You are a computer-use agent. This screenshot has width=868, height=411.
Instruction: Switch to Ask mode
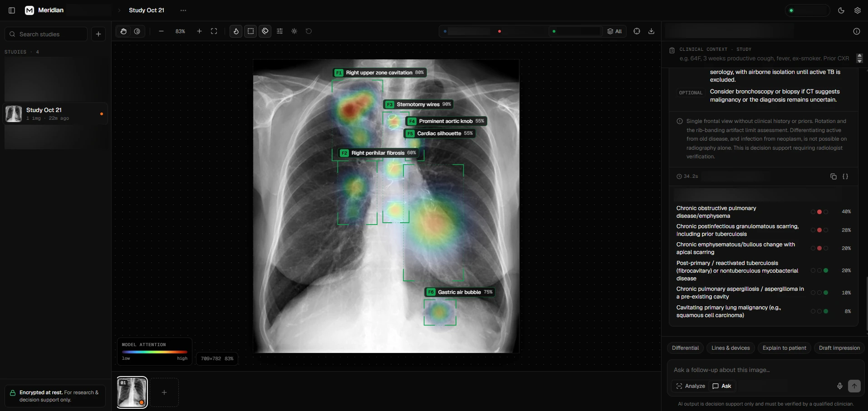click(x=722, y=386)
